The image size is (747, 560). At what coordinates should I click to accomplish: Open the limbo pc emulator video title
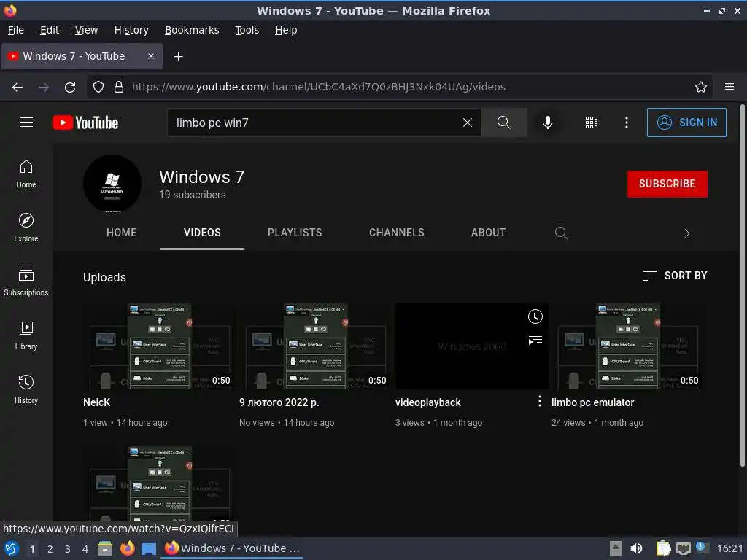592,402
